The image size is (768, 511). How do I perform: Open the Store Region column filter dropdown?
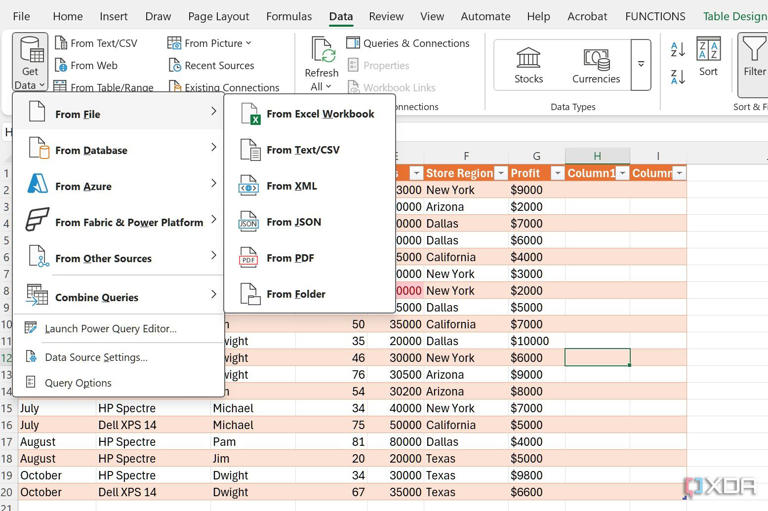(x=500, y=173)
